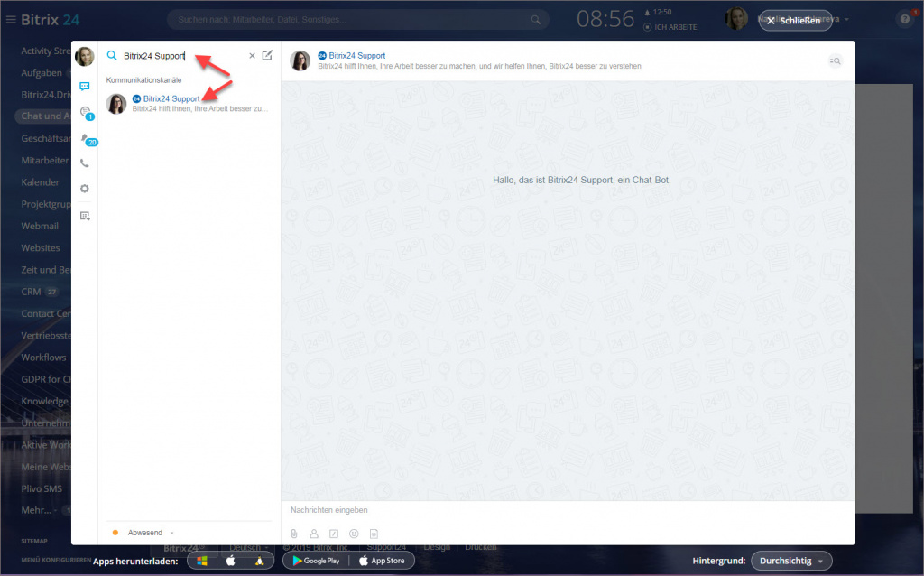Open Aufgaben in the left menu
The image size is (924, 576).
click(42, 72)
